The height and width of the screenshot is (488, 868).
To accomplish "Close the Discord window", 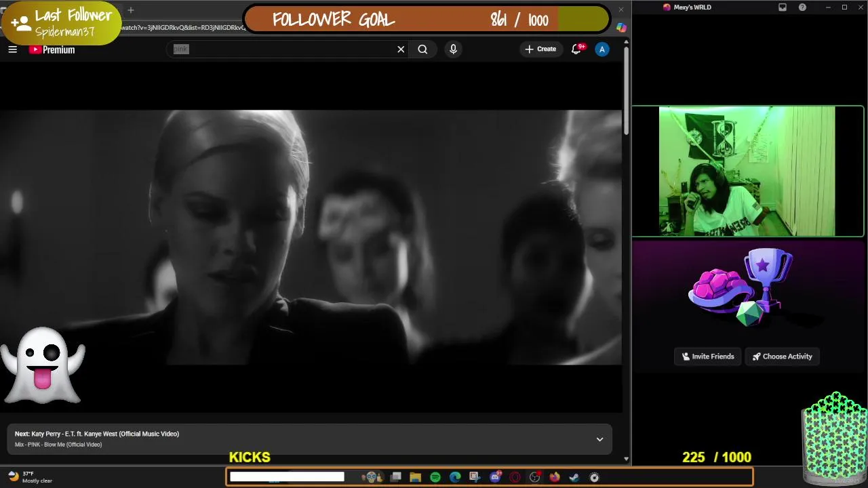I will coord(860,7).
